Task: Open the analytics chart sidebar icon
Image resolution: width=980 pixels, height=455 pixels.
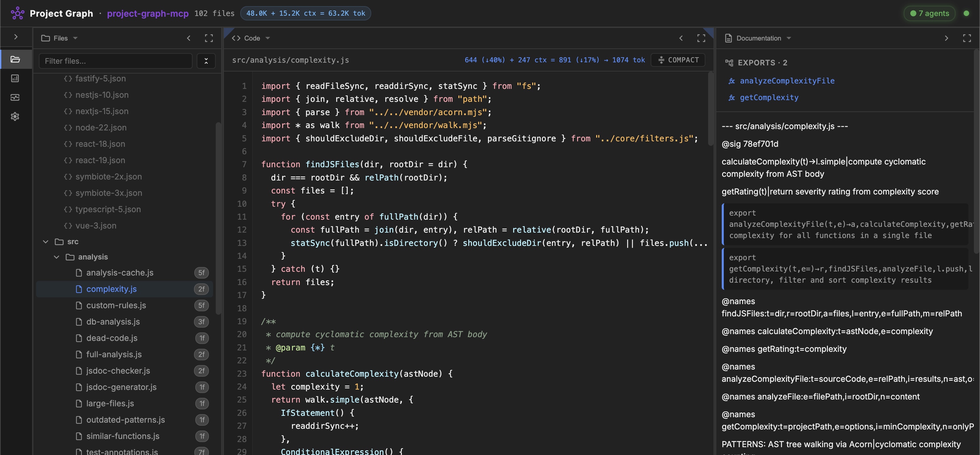Action: 15,78
